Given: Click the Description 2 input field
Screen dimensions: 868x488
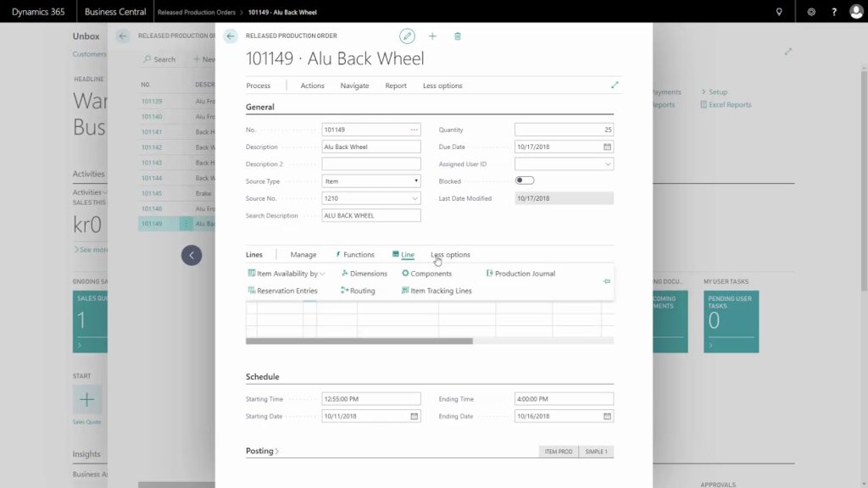Looking at the screenshot, I should (371, 164).
